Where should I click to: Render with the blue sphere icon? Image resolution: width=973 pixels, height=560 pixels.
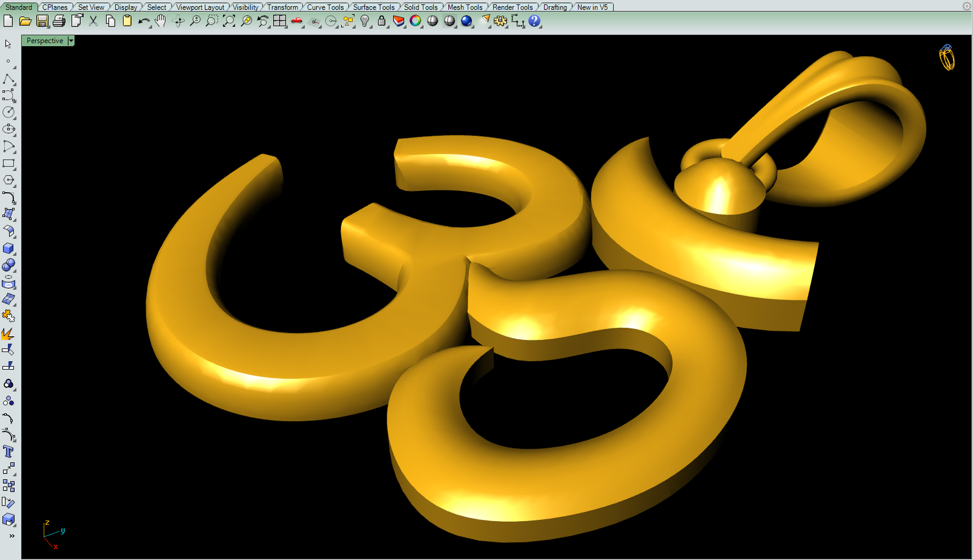[466, 21]
